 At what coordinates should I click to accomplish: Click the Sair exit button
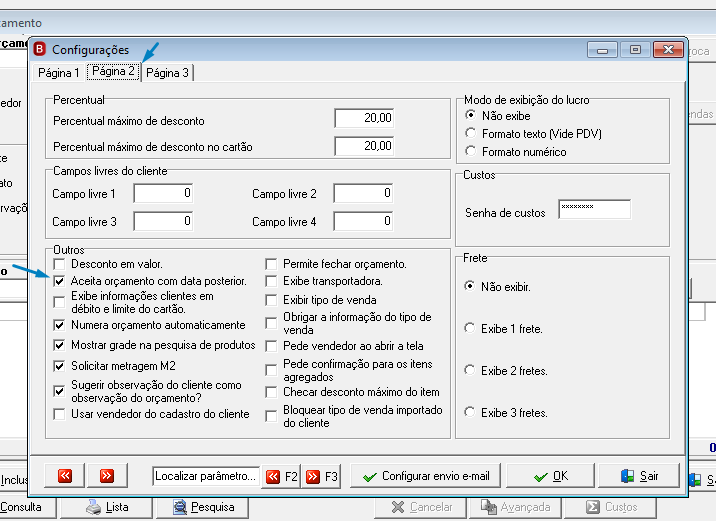[639, 476]
